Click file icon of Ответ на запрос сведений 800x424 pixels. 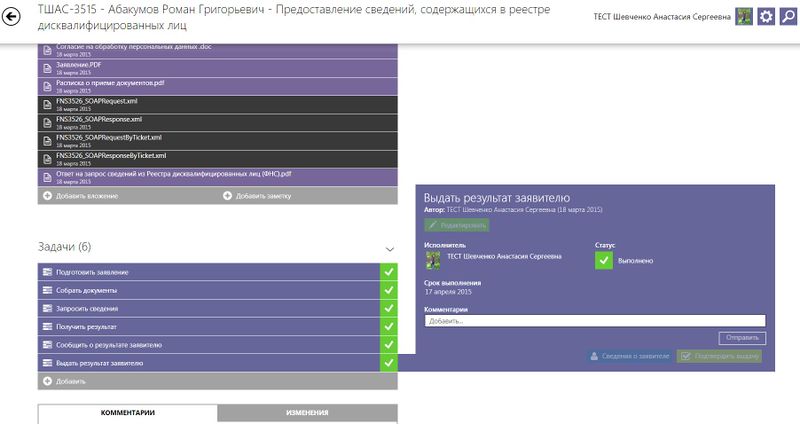point(47,177)
